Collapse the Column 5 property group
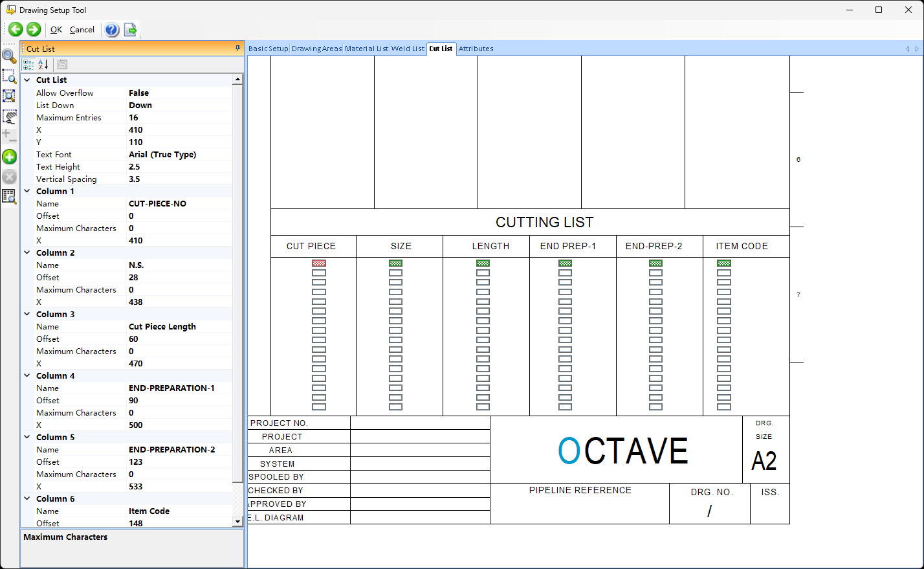The height and width of the screenshot is (569, 924). [x=27, y=438]
